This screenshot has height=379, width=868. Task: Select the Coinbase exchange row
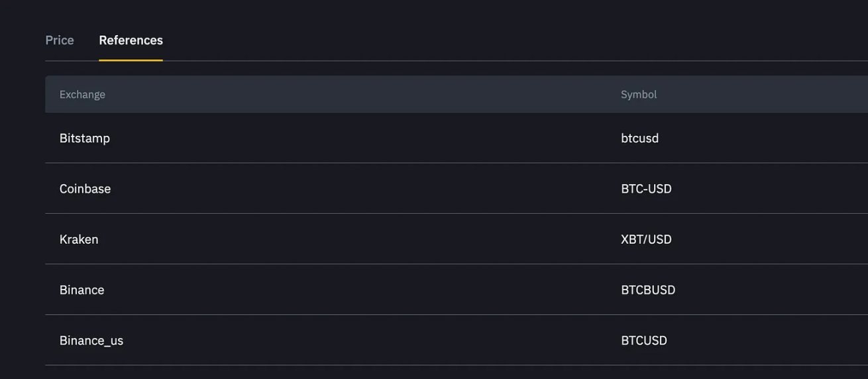click(x=457, y=189)
